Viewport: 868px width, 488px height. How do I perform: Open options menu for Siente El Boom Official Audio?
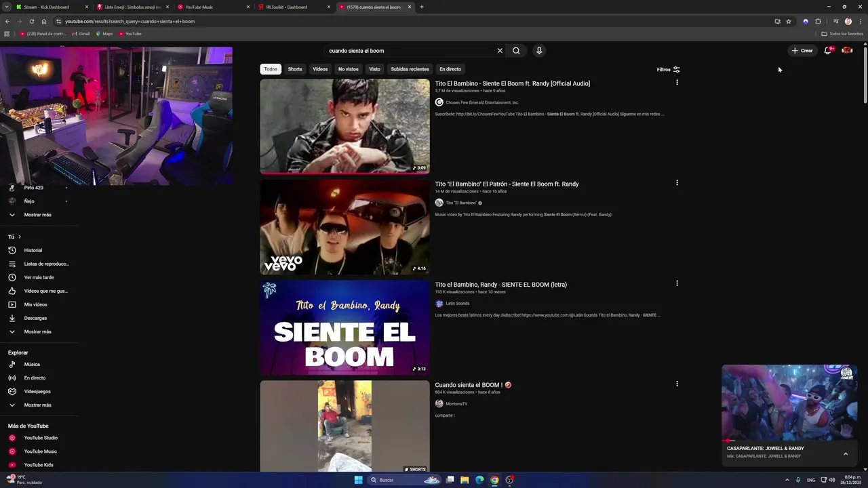click(677, 83)
